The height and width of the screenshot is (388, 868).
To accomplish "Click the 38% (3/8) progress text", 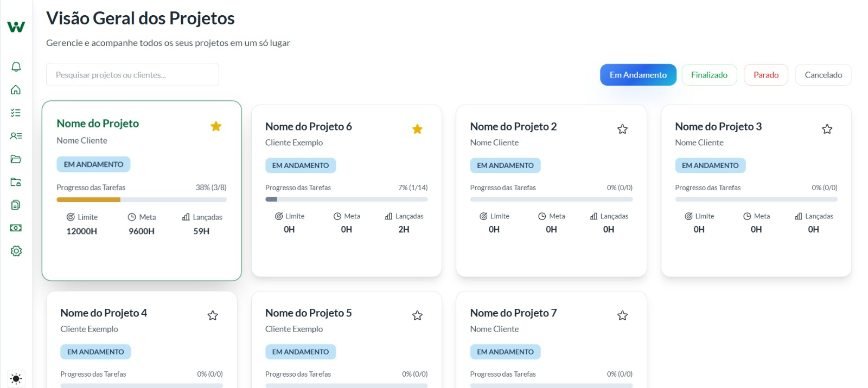I will [211, 187].
